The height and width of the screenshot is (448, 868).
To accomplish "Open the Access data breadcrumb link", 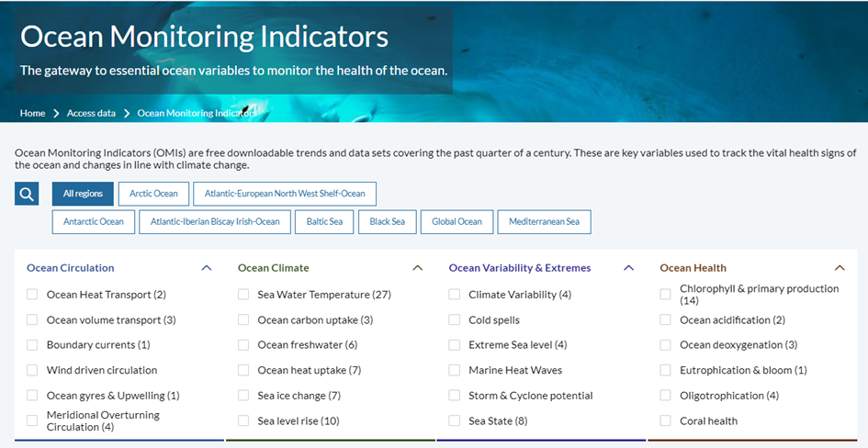I will click(91, 113).
